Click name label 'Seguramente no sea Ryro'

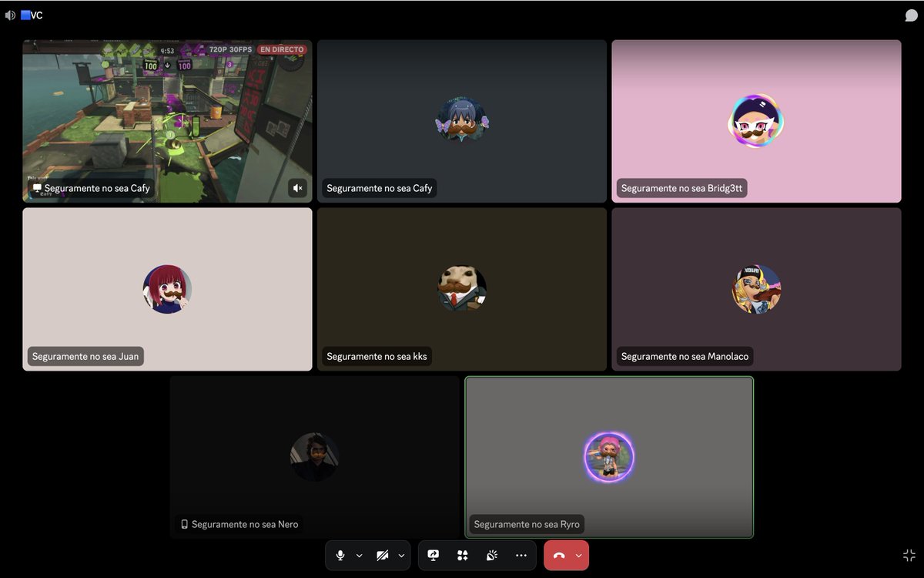(x=527, y=524)
